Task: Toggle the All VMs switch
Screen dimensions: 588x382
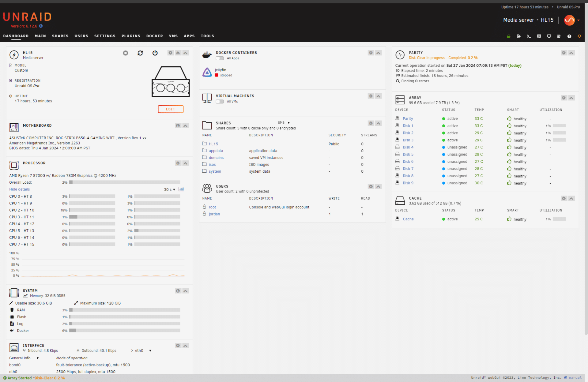Action: coord(220,102)
